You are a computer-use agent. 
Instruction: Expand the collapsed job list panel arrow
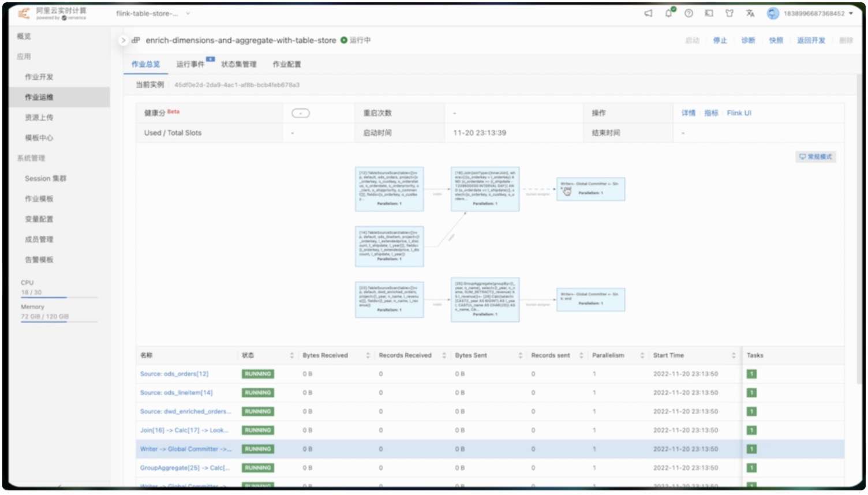pyautogui.click(x=123, y=40)
